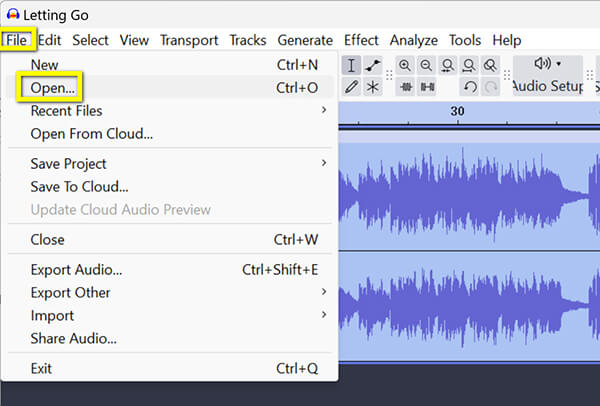Click the Fit Project to Width icon
Viewport: 600px width, 406px height.
(x=469, y=65)
